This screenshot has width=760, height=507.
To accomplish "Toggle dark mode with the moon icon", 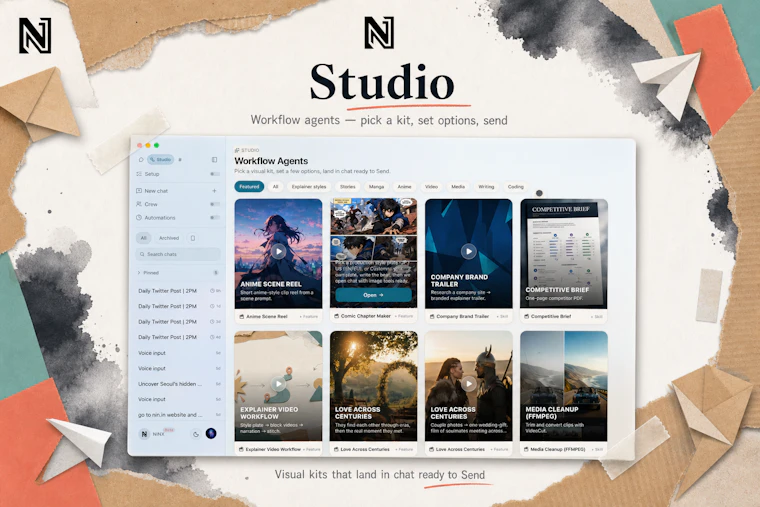I will click(196, 434).
